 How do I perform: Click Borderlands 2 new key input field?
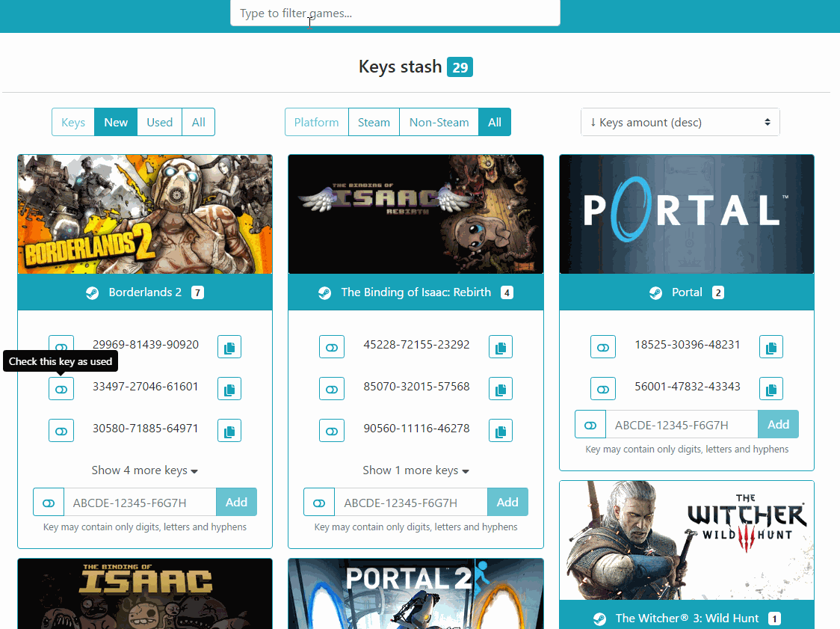pos(140,503)
